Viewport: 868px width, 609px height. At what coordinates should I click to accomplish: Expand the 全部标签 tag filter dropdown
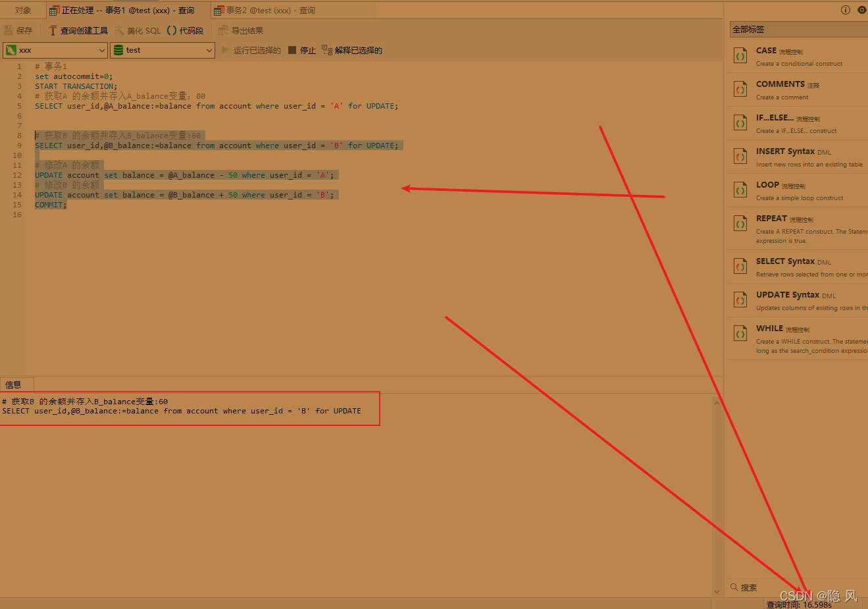tap(798, 29)
